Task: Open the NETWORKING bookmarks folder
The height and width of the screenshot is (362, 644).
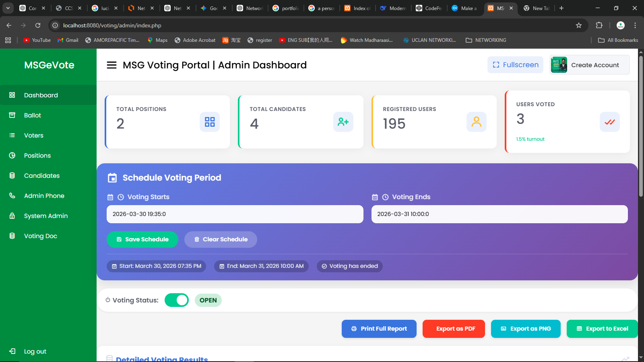Action: coord(486,40)
